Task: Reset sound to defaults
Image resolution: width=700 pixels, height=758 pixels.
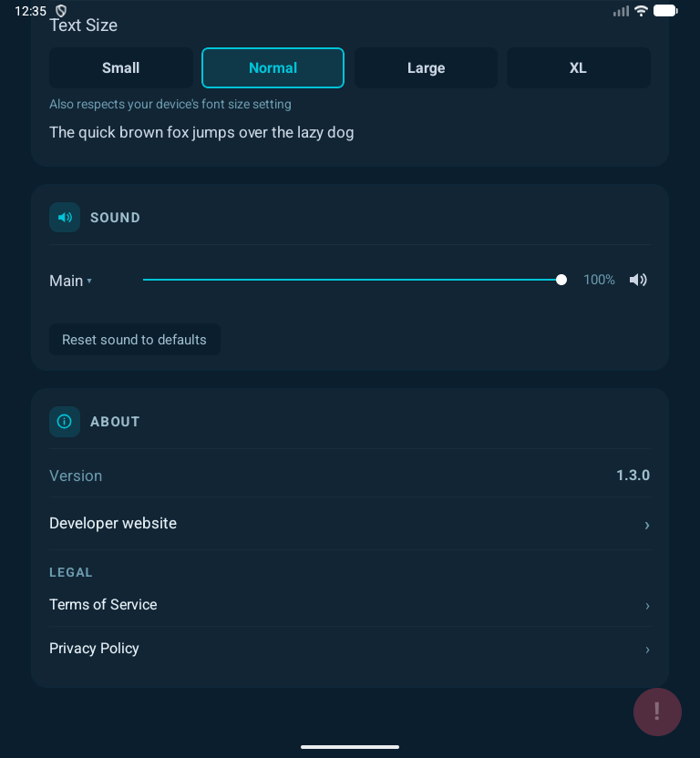Action: (x=134, y=340)
